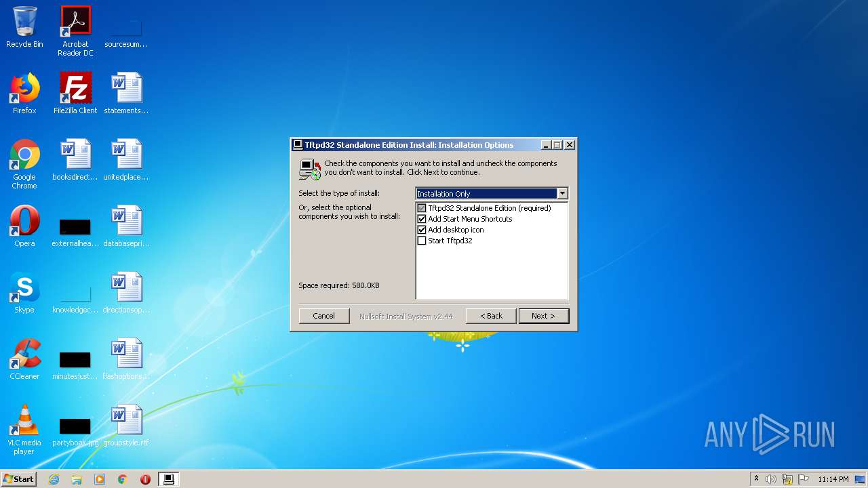Click the < Back button
868x488 pixels.
(x=491, y=316)
